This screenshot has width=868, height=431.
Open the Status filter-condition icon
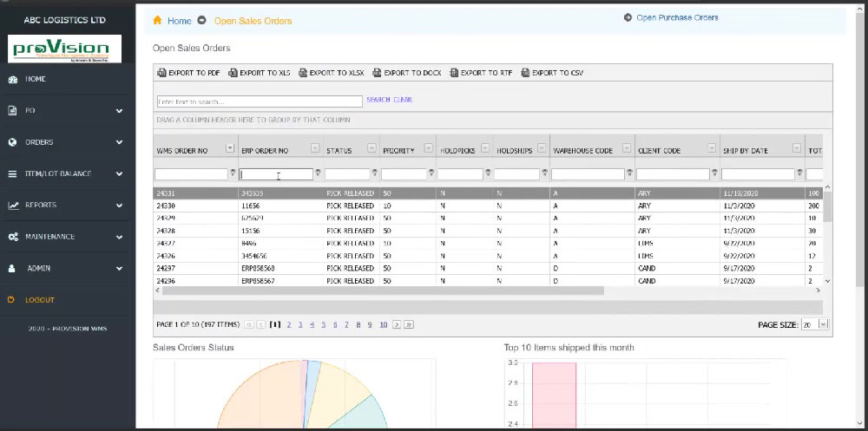click(375, 173)
